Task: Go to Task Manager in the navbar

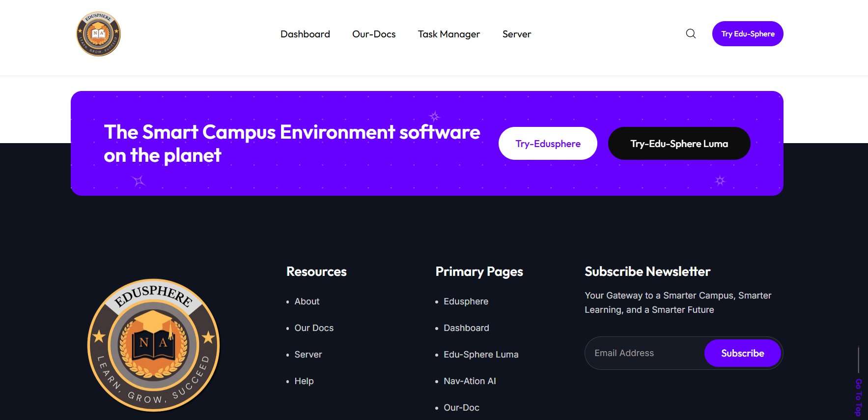Action: (x=448, y=34)
